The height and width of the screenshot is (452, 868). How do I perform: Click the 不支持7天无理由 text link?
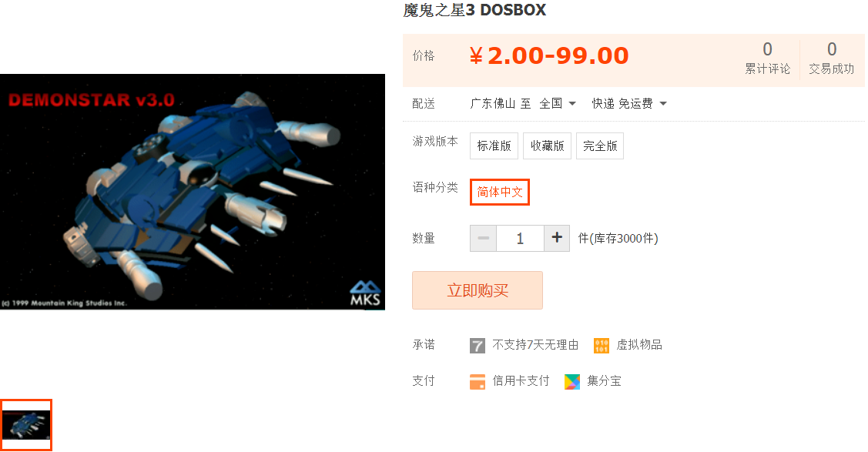tap(535, 345)
